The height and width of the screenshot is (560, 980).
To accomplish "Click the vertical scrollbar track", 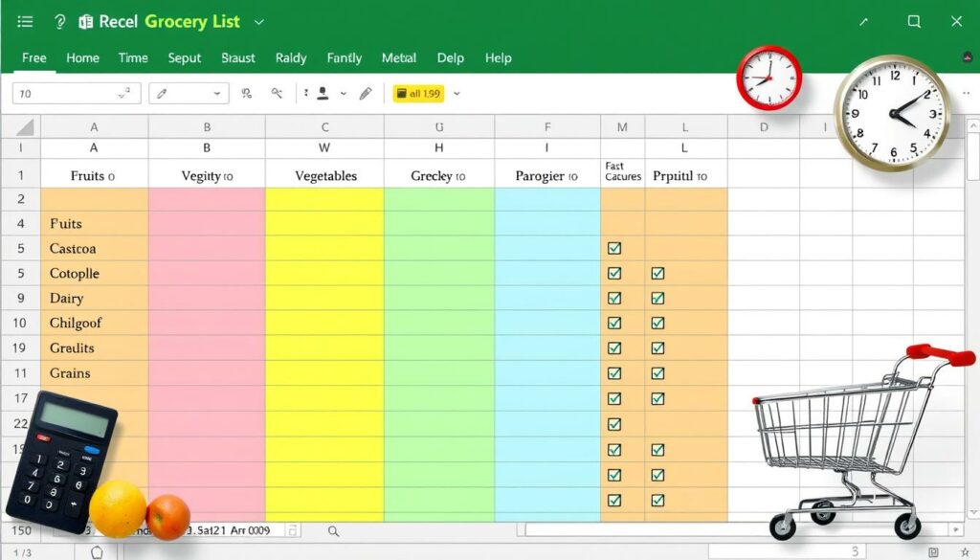I will pyautogui.click(x=973, y=319).
